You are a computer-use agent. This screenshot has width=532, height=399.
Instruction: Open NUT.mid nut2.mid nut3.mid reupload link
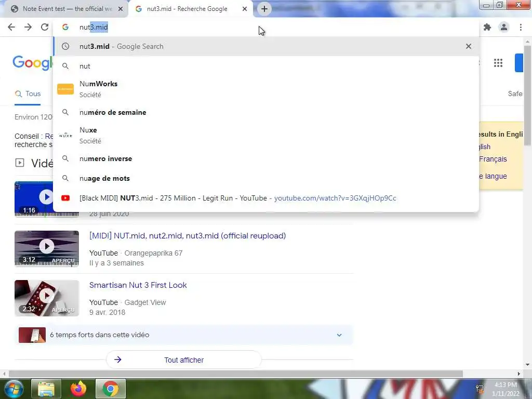pos(187,235)
